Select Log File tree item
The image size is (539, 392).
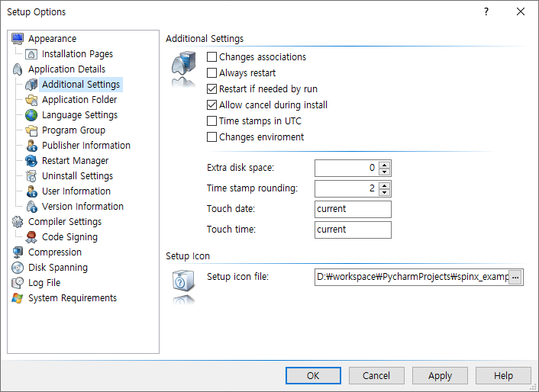point(44,282)
